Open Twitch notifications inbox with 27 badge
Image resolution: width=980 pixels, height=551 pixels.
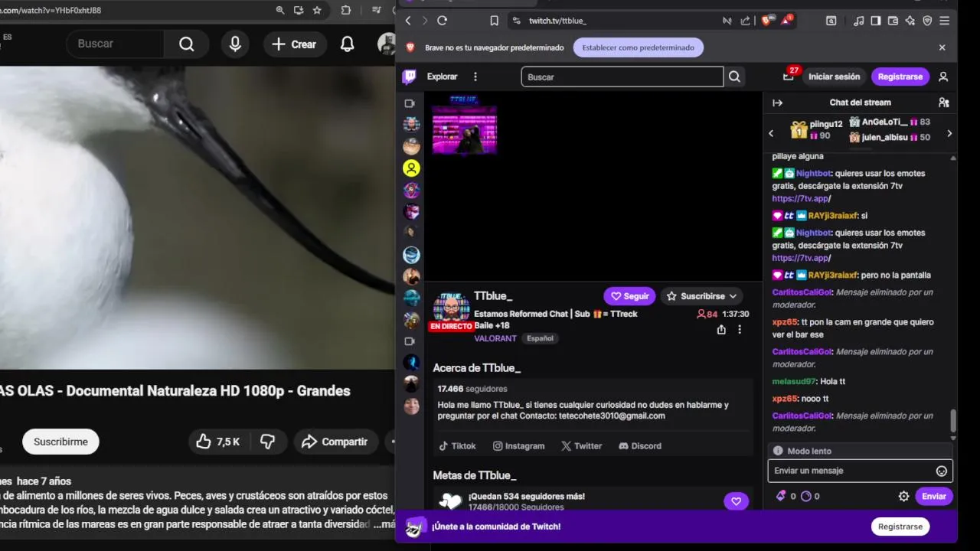(x=789, y=77)
